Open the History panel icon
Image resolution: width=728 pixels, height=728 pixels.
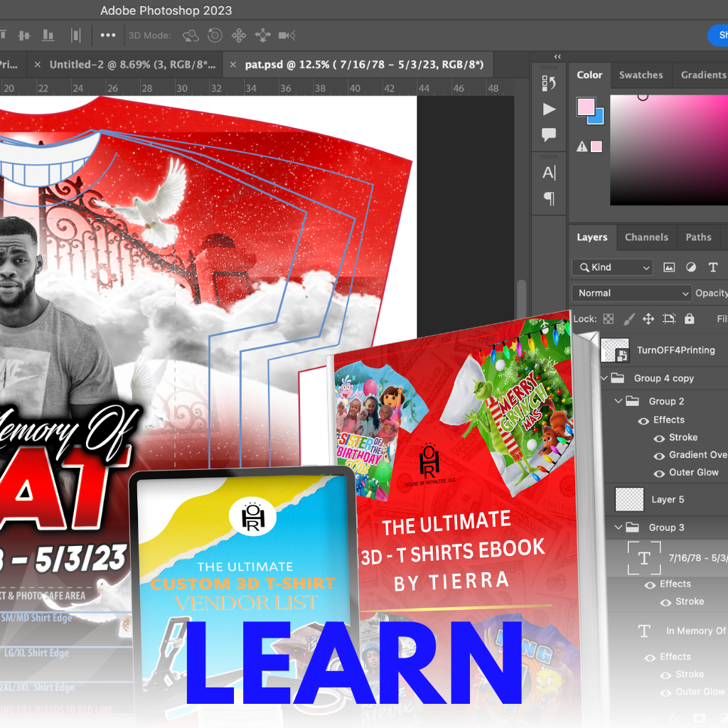(x=549, y=83)
